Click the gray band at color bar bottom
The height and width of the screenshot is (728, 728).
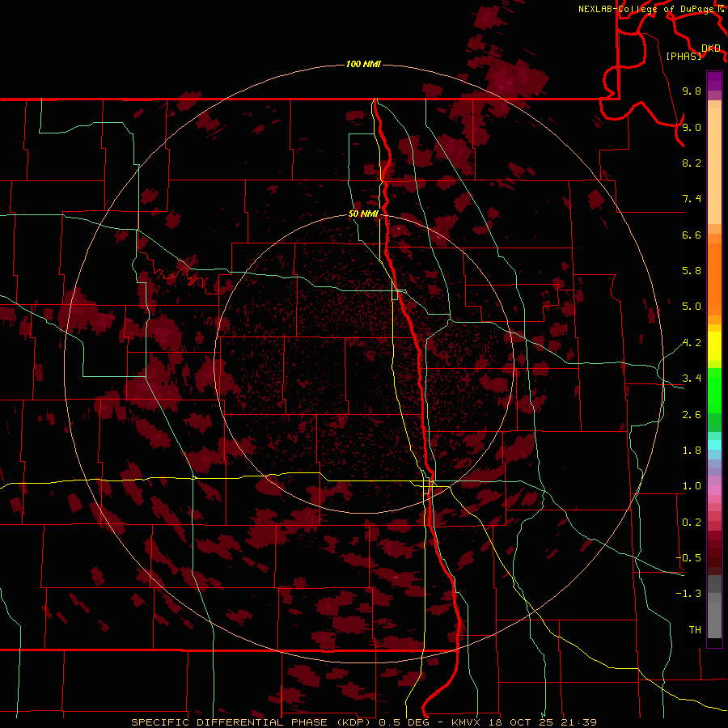(714, 607)
